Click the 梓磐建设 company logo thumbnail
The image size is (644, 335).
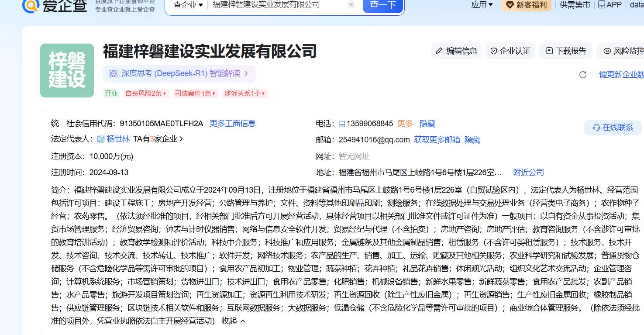point(67,70)
